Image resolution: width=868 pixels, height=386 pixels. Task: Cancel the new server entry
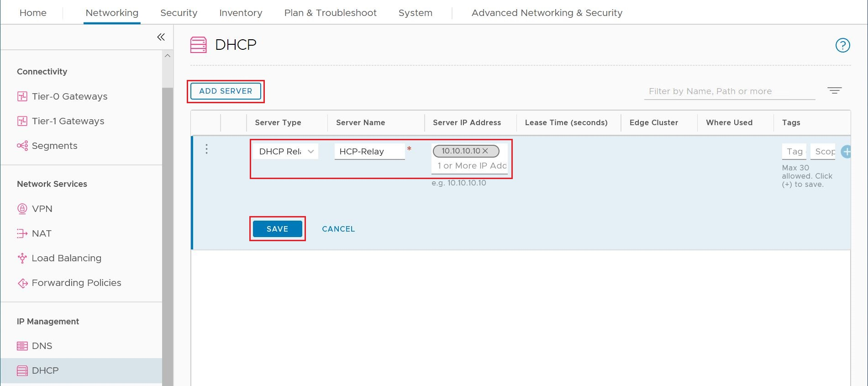pos(338,229)
